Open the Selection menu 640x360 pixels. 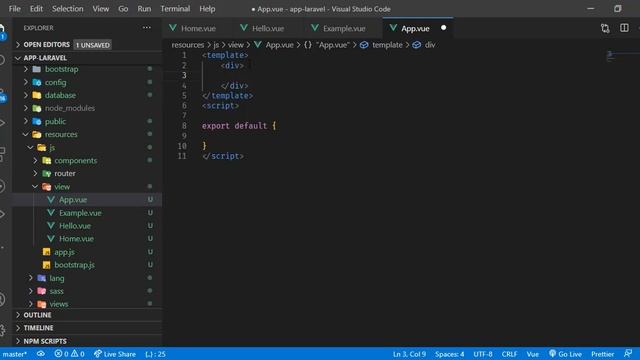67,9
